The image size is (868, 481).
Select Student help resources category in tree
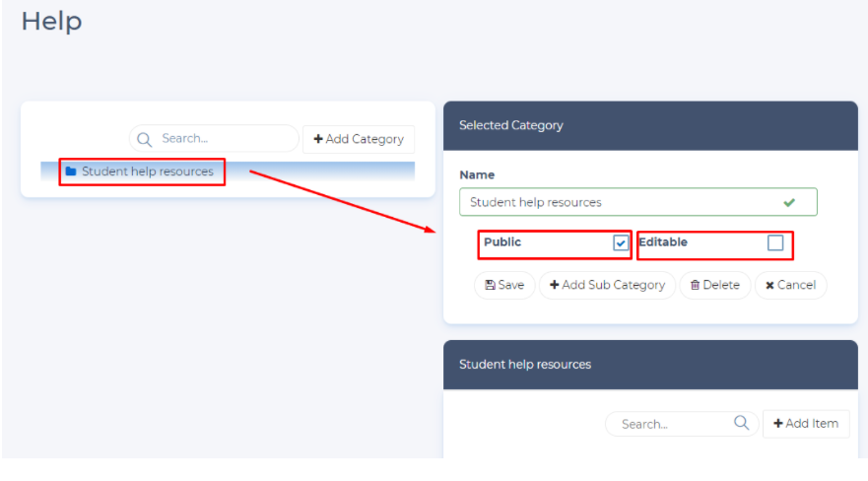[148, 172]
